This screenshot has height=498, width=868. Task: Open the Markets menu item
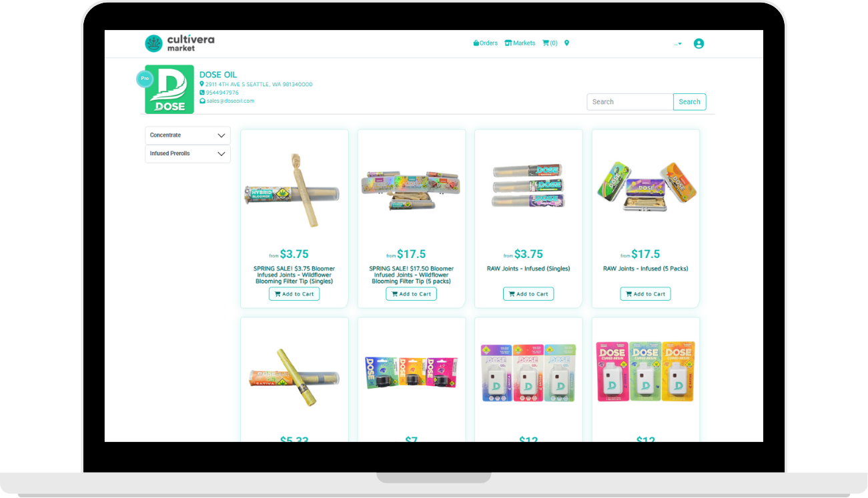(520, 43)
